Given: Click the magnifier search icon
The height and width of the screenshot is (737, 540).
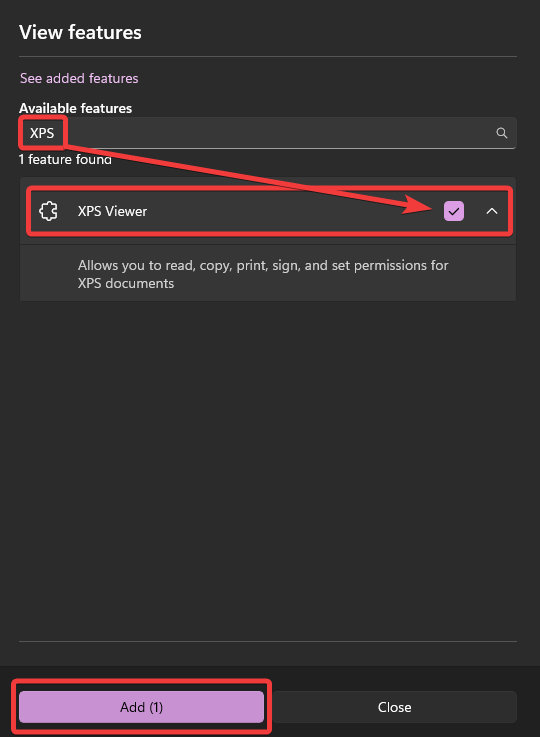Looking at the screenshot, I should 501,133.
